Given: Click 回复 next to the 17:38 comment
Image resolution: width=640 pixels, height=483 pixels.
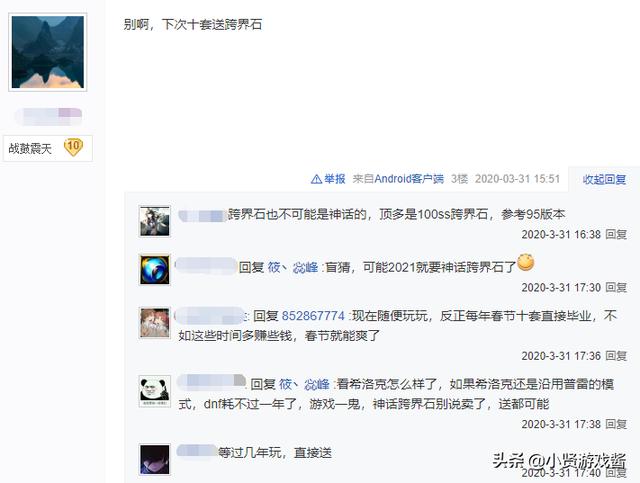Looking at the screenshot, I should click(x=616, y=424).
